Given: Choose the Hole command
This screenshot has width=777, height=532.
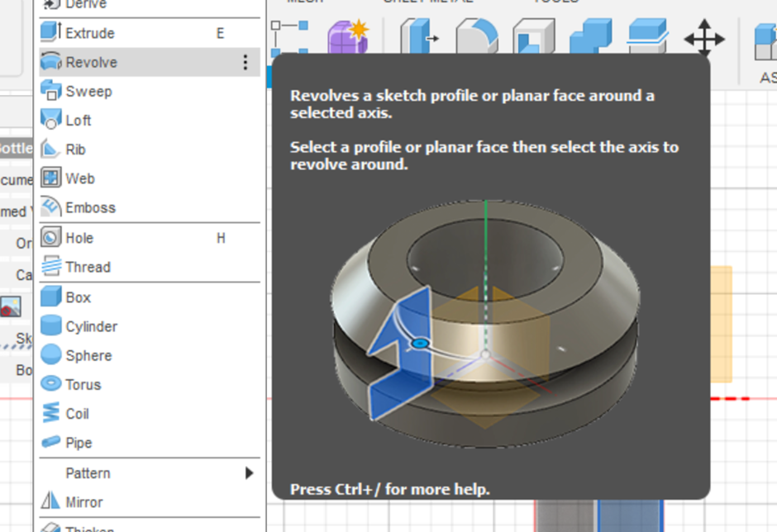Looking at the screenshot, I should click(149, 238).
